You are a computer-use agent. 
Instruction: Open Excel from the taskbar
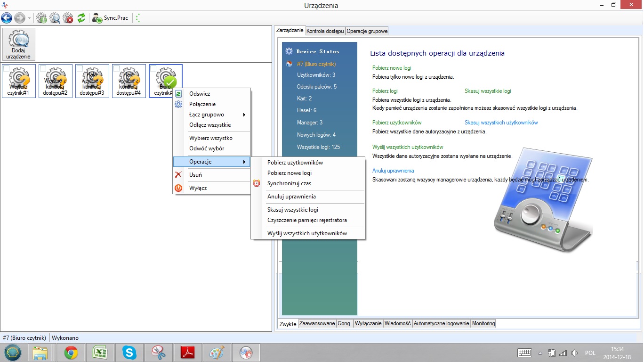100,352
